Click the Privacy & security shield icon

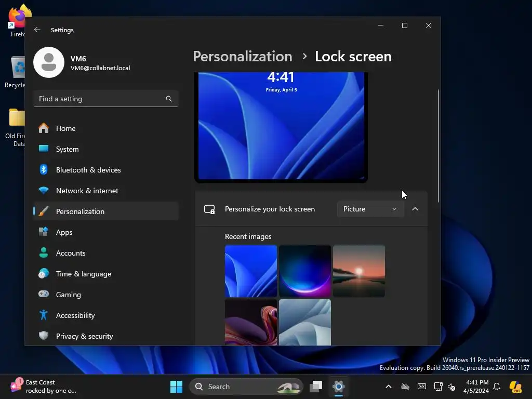tap(44, 336)
